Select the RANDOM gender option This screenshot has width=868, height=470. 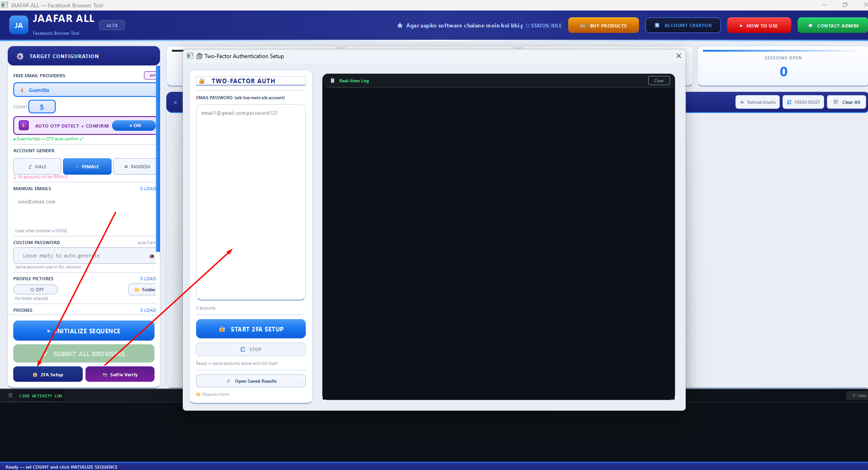tap(135, 166)
